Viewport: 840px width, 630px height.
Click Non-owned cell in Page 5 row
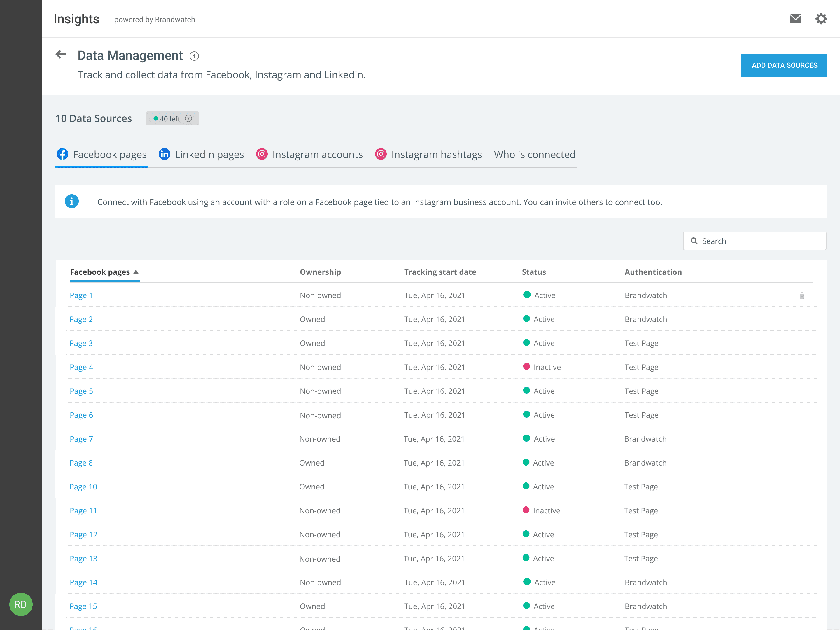click(x=320, y=391)
